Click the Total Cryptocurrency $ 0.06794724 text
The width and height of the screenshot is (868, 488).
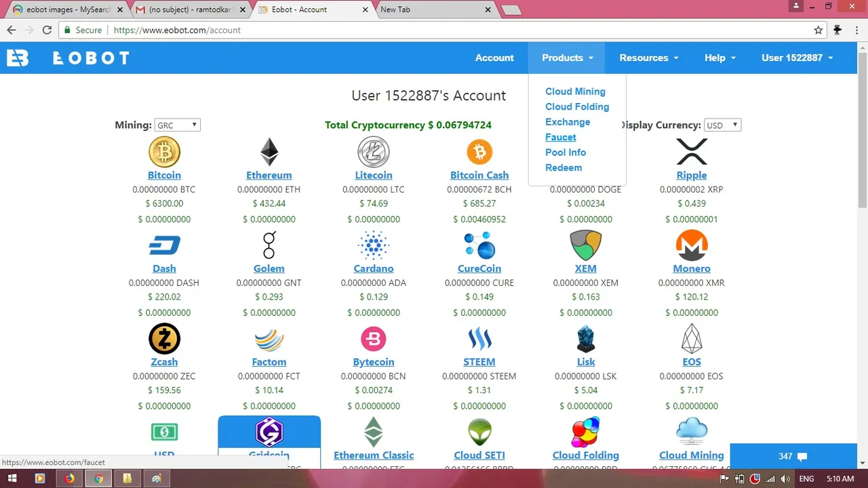(408, 125)
